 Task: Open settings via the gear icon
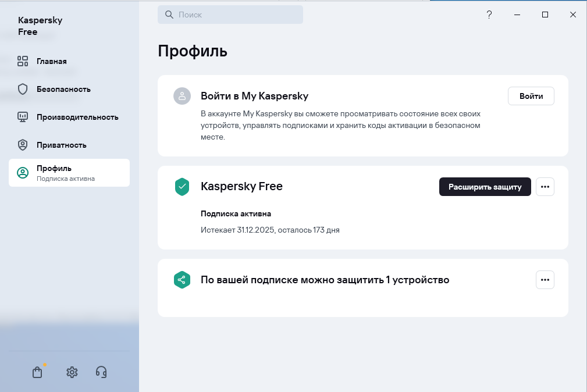click(72, 372)
